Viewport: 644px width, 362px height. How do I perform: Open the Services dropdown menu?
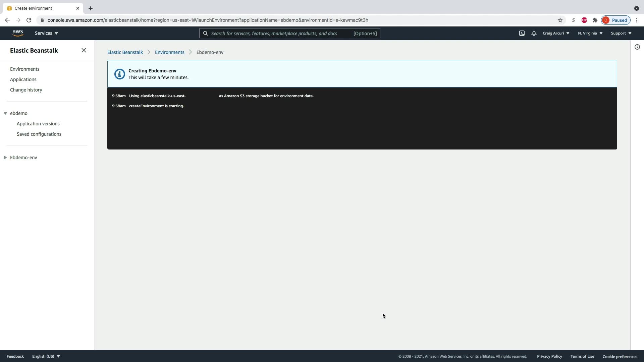point(46,33)
